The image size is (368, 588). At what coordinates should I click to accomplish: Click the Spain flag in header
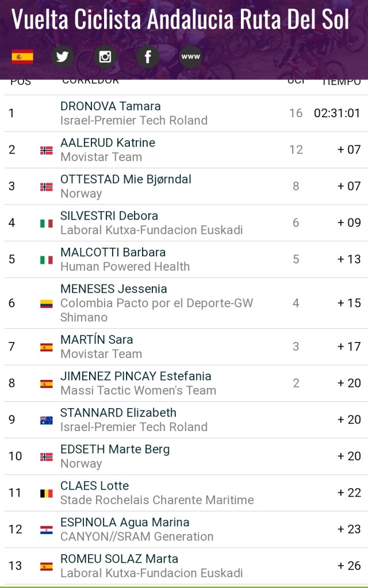tap(22, 56)
